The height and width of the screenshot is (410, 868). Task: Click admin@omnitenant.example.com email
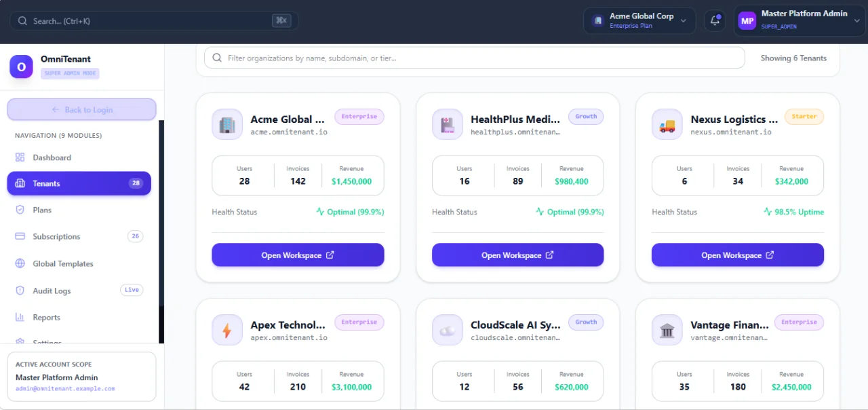click(x=65, y=389)
